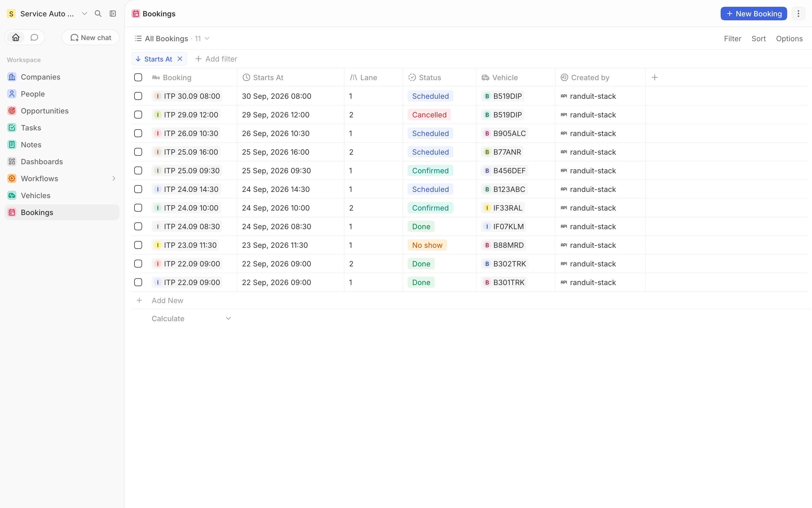Viewport: 812px width, 508px height.
Task: Open the Filter menu
Action: tap(732, 39)
